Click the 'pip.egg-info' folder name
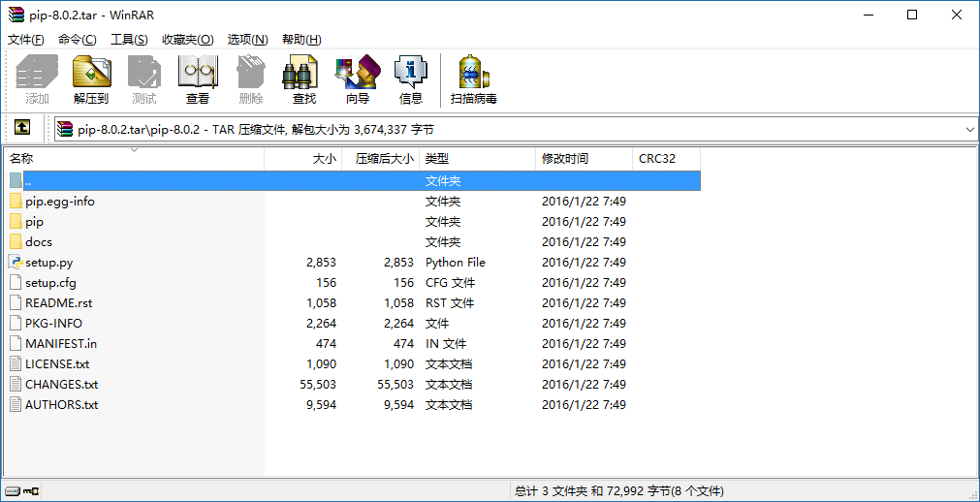 tap(60, 202)
